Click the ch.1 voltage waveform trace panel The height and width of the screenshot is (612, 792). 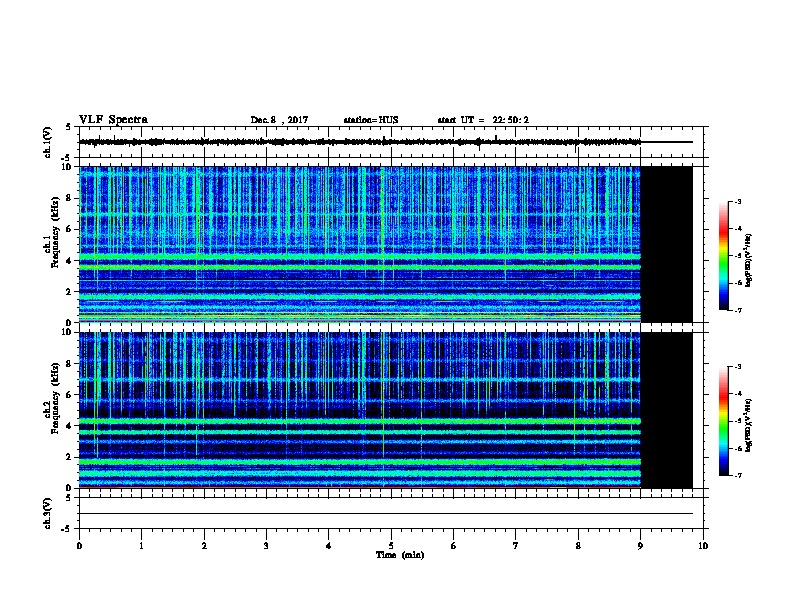coord(391,142)
